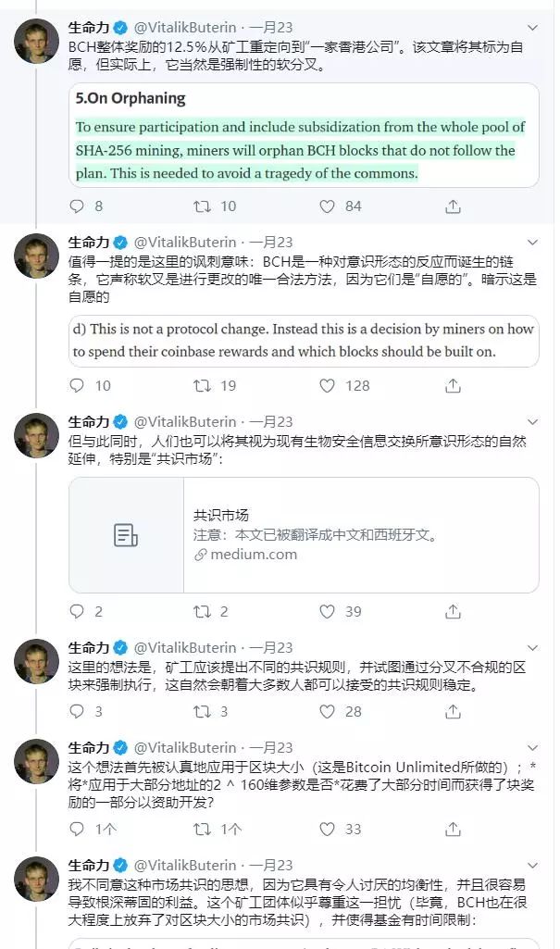Viewport: 560px width, 949px height.
Task: Open the dropdown menu on the first tweet
Action: click(x=533, y=25)
